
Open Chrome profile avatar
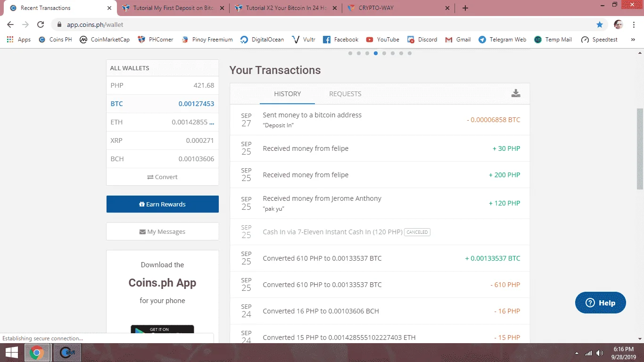click(x=619, y=25)
